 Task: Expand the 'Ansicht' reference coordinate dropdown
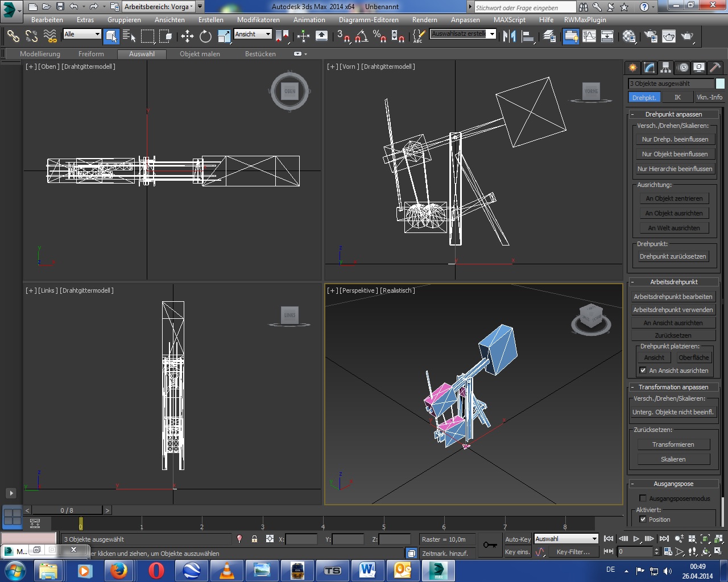coord(253,34)
